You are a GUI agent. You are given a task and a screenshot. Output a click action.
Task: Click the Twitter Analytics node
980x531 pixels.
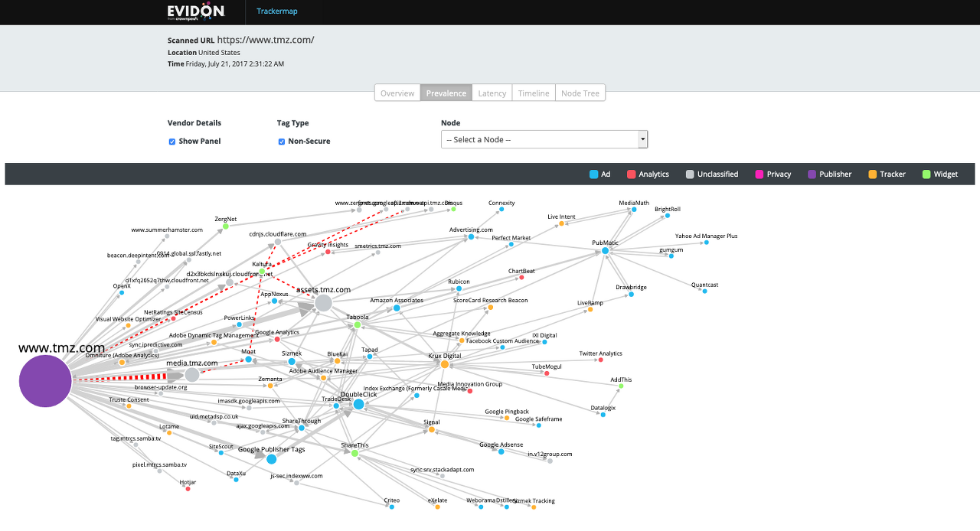coord(600,360)
